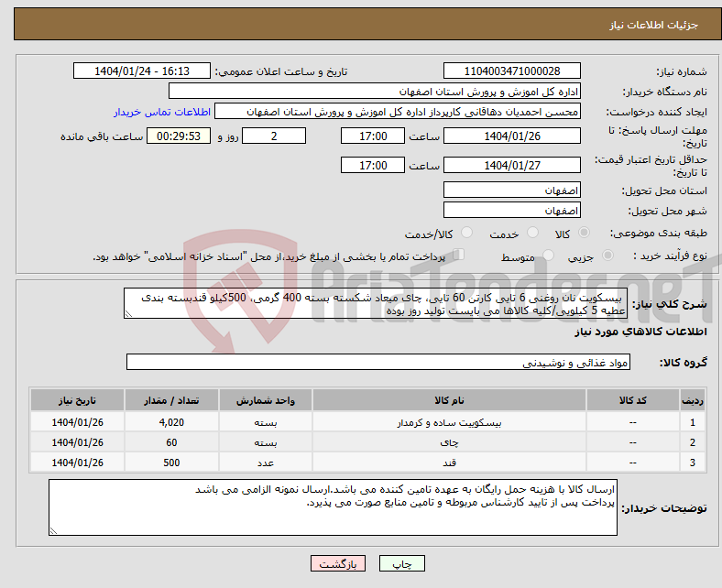Click the buyer organization name field
This screenshot has height=588, width=722.
[x=375, y=92]
